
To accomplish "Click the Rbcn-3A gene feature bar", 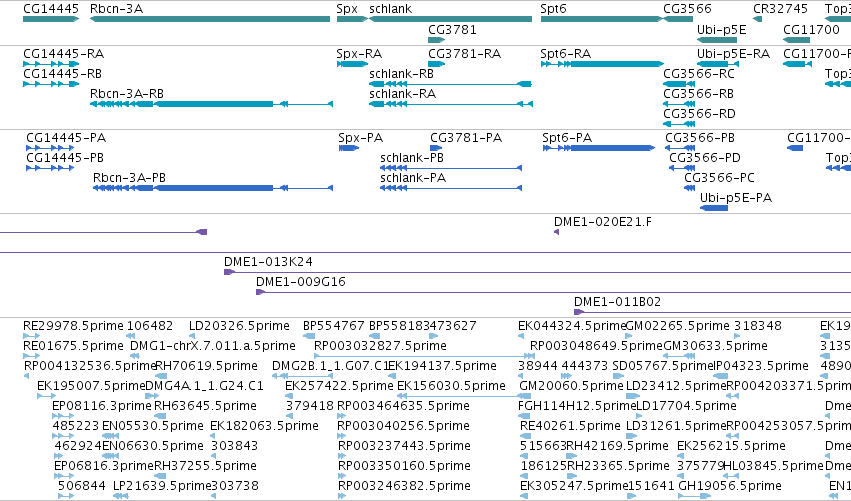I will click(210, 19).
